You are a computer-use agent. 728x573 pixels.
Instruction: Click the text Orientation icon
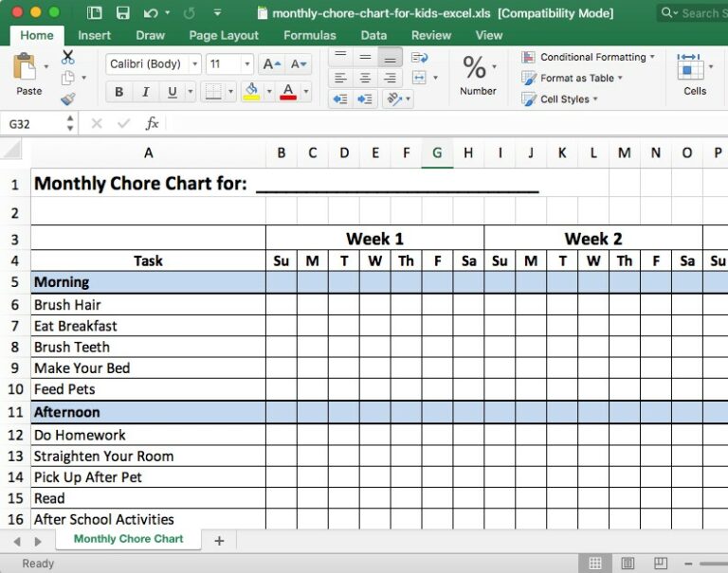(x=394, y=98)
